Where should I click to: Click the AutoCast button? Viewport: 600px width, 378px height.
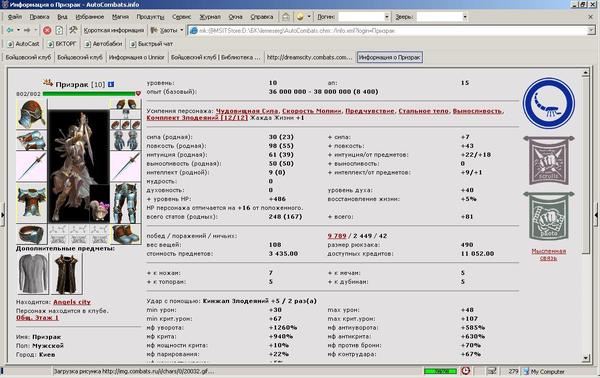click(23, 44)
